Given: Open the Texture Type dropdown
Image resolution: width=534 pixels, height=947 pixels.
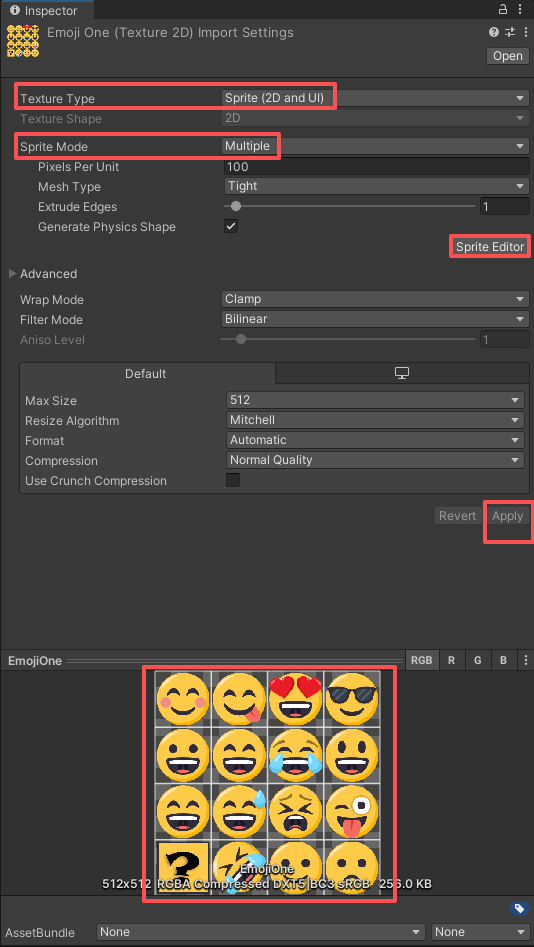Looking at the screenshot, I should click(375, 98).
